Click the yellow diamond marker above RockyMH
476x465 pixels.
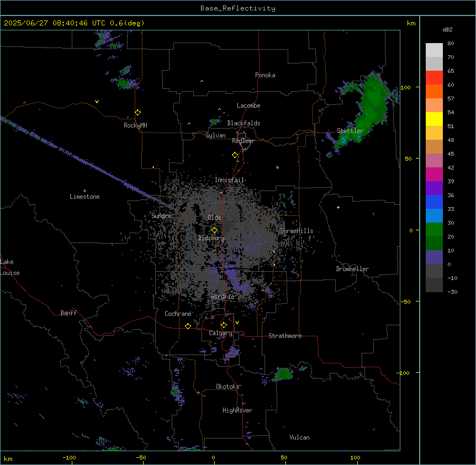138,113
